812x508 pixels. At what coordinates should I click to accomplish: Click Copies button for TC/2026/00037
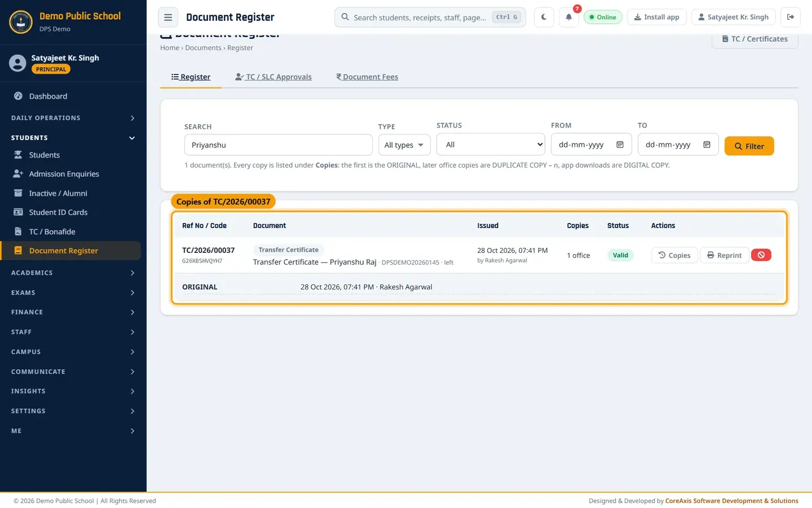coord(674,255)
